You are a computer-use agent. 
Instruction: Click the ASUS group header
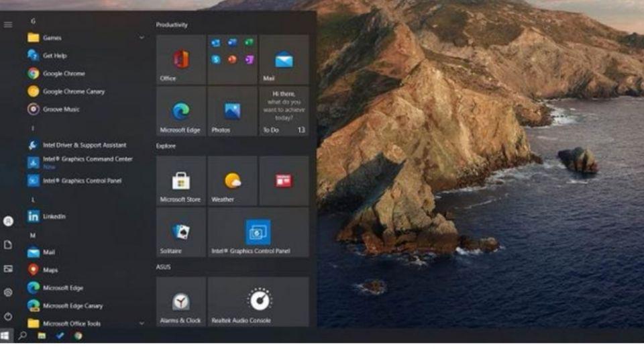(163, 267)
